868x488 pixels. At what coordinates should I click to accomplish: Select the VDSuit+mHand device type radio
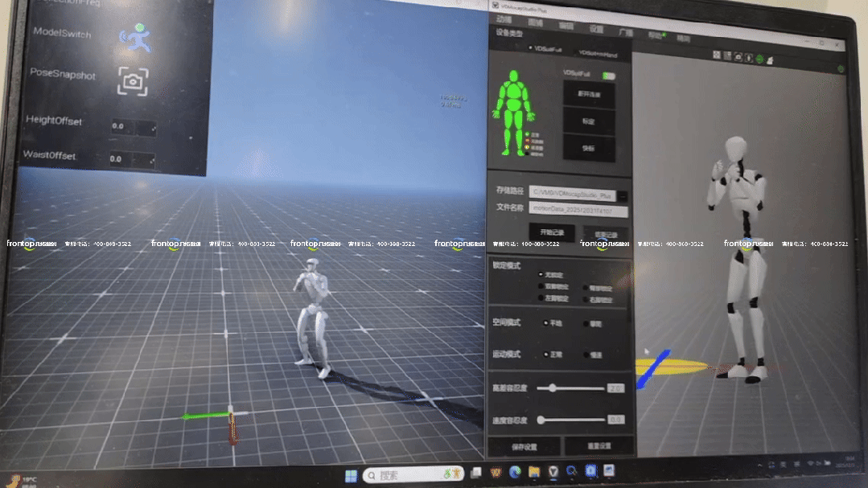574,52
